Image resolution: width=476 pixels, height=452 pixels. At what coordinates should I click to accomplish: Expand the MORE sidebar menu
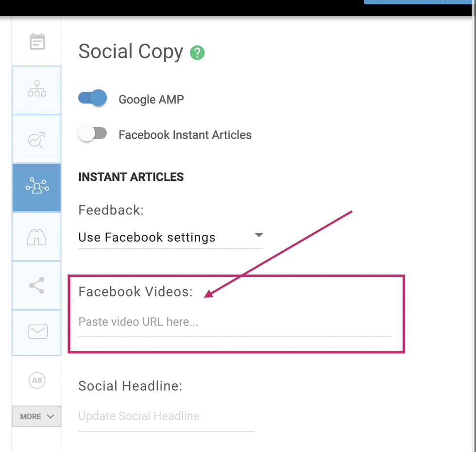[x=37, y=417]
